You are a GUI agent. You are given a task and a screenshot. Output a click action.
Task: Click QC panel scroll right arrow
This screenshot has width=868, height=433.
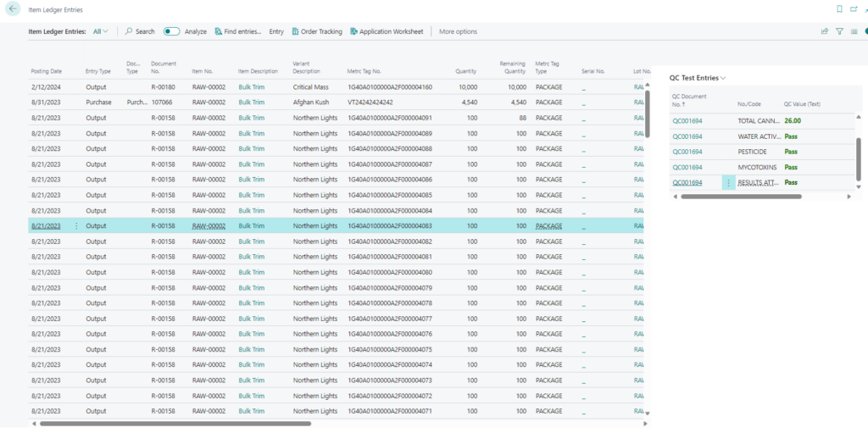(x=849, y=197)
